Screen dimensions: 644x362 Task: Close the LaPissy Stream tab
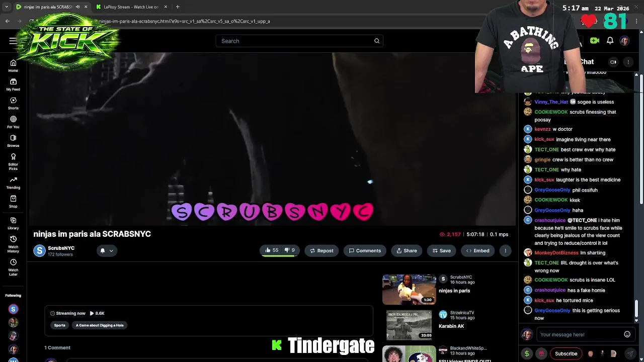pyautogui.click(x=166, y=7)
